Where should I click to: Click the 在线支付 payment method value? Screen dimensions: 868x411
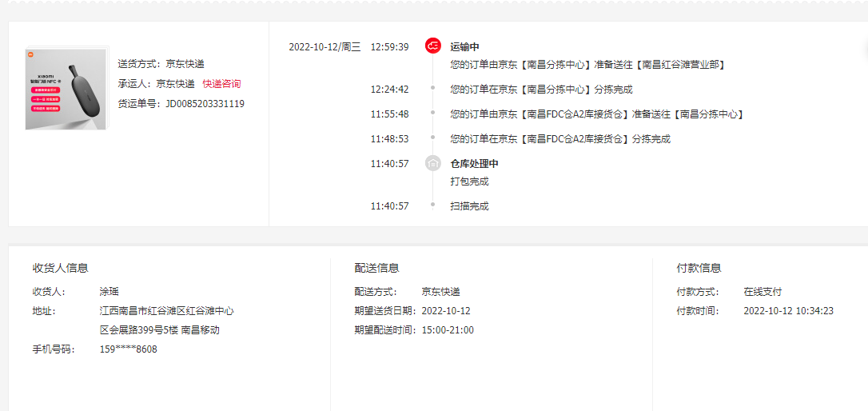point(762,291)
